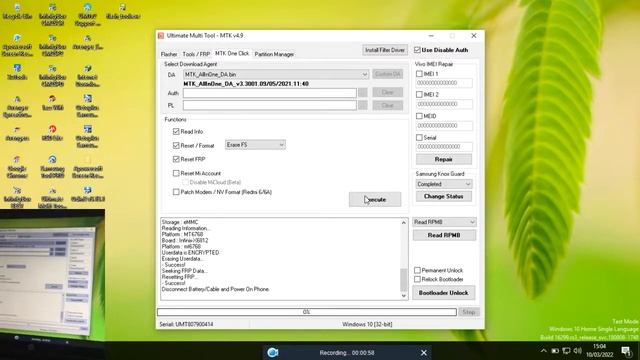Select the MTK One Click tab
The image size is (640, 360).
[x=232, y=53]
